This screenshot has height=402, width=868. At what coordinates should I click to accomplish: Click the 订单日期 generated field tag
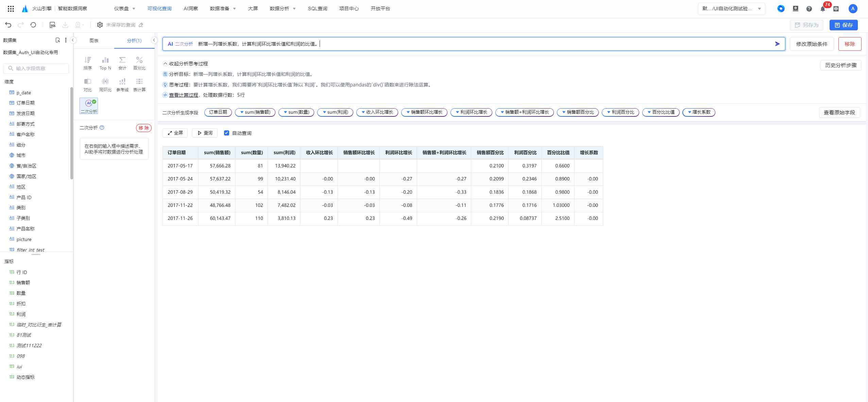218,112
